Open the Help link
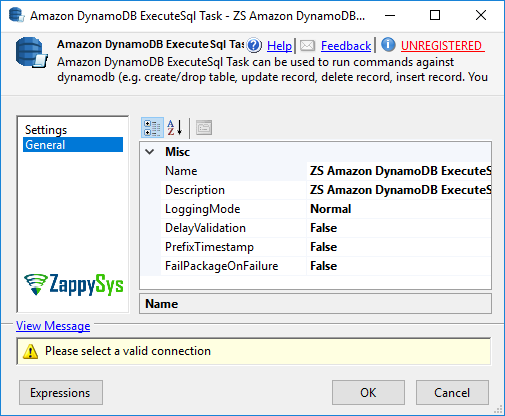This screenshot has width=505, height=416. pyautogui.click(x=279, y=46)
